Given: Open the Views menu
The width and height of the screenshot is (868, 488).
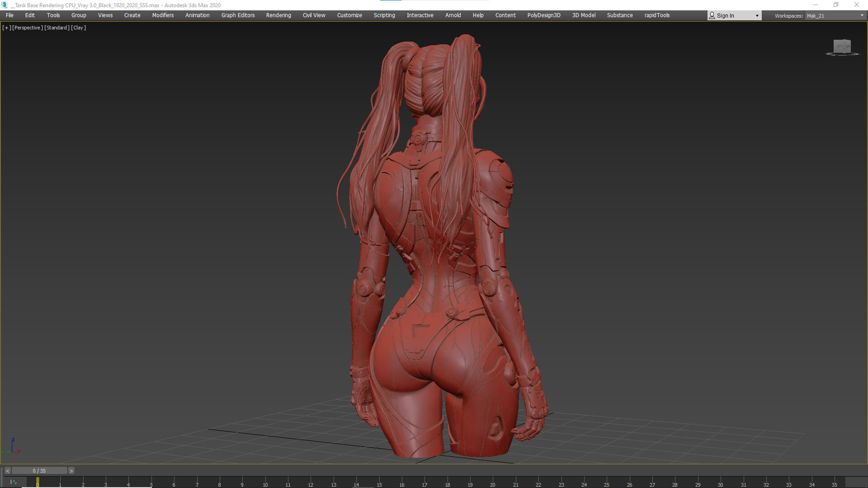Looking at the screenshot, I should [105, 15].
